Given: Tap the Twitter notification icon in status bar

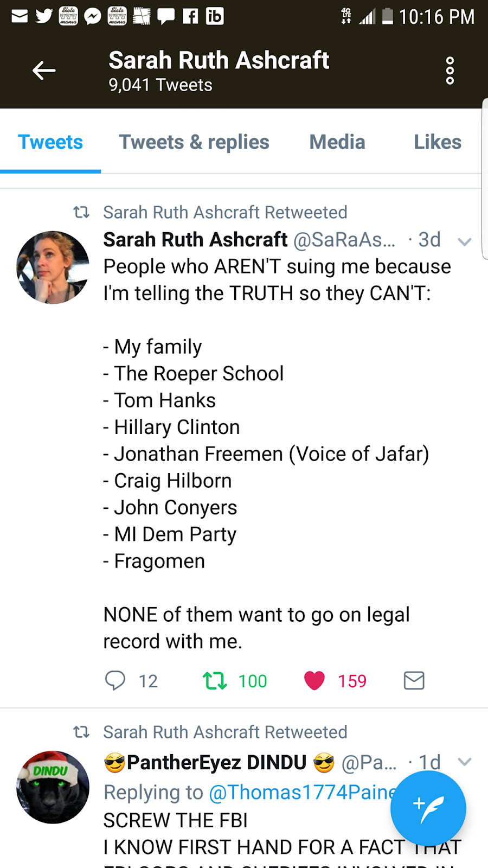Looking at the screenshot, I should click(44, 17).
